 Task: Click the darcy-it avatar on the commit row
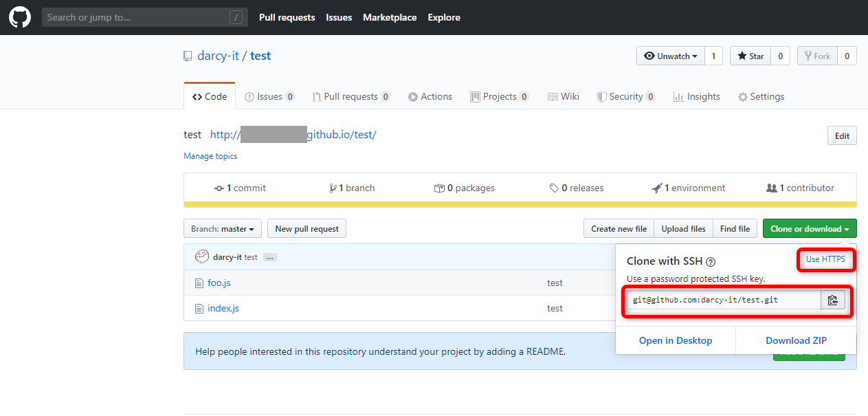[x=201, y=255]
